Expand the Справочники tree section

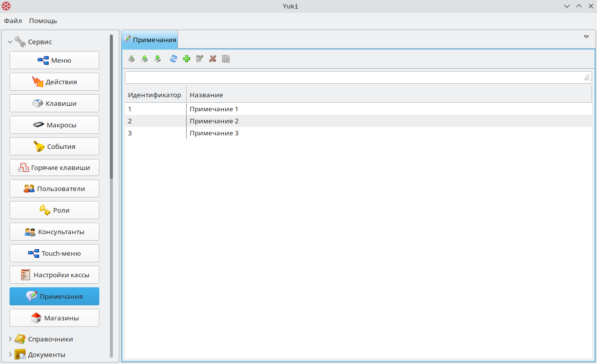(x=10, y=339)
